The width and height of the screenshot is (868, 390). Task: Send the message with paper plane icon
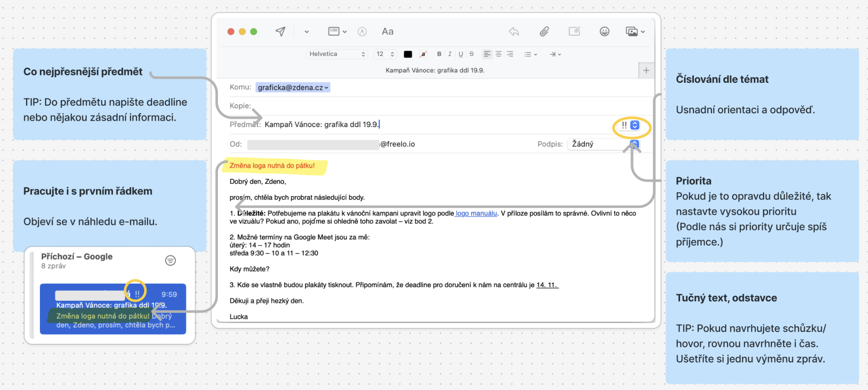[281, 31]
